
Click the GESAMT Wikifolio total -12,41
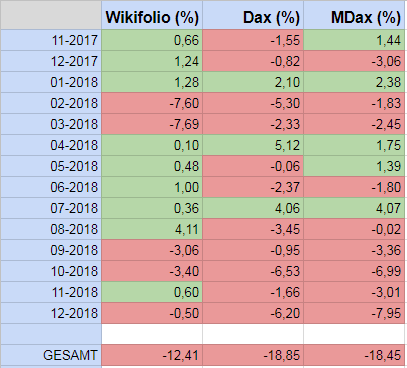152,355
